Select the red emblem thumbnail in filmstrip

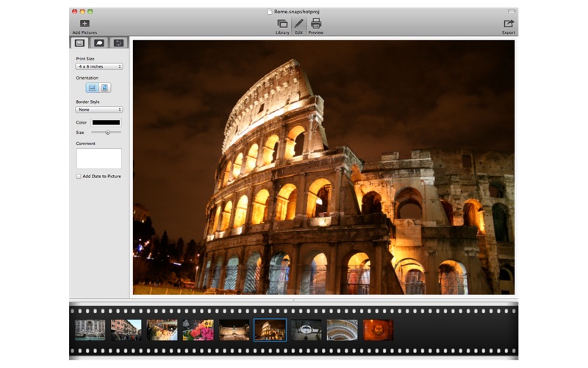[378, 330]
